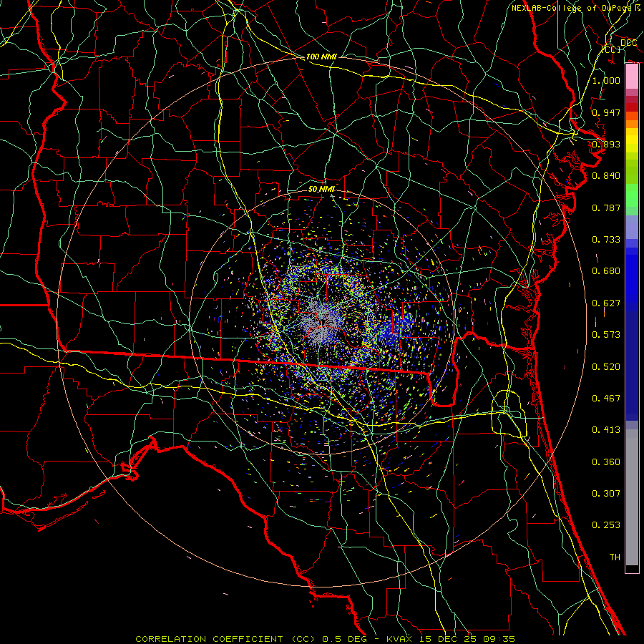644x644 pixels.
Task: Click the 0.467 legend value
Action: 606,399
